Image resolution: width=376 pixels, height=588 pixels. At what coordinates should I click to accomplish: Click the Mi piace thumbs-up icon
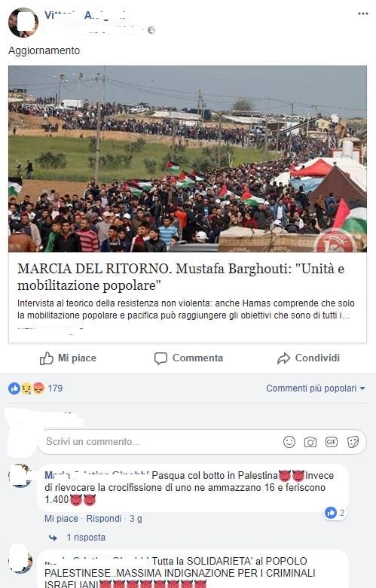click(x=47, y=358)
